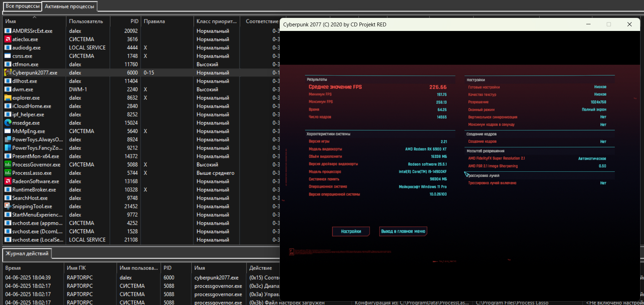Switch to the 'Все процессы' tab
This screenshot has height=305, width=644.
point(23,6)
